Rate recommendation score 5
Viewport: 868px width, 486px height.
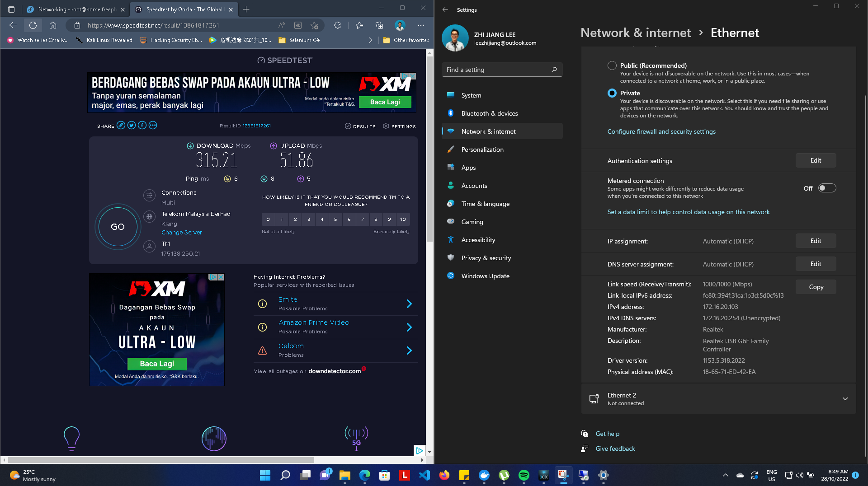tap(335, 220)
